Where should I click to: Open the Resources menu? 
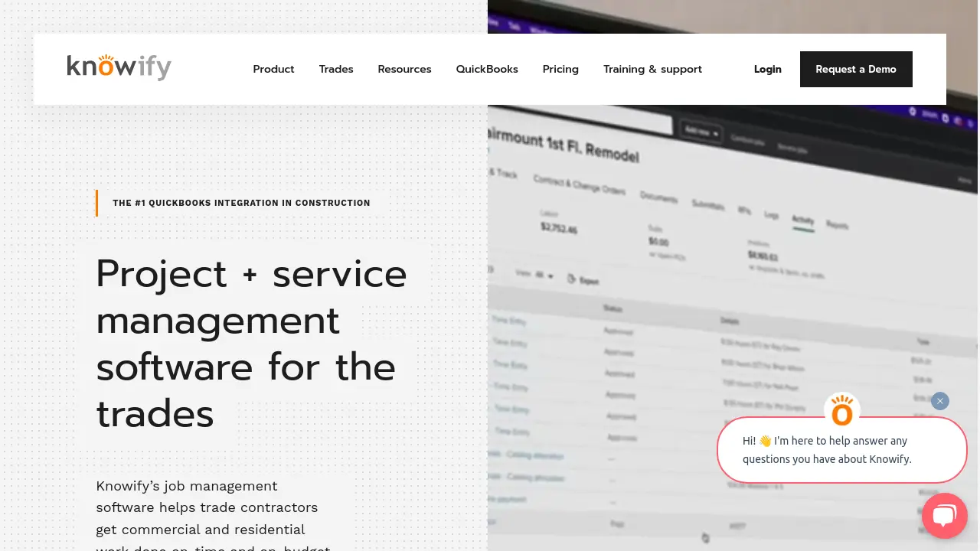click(404, 69)
